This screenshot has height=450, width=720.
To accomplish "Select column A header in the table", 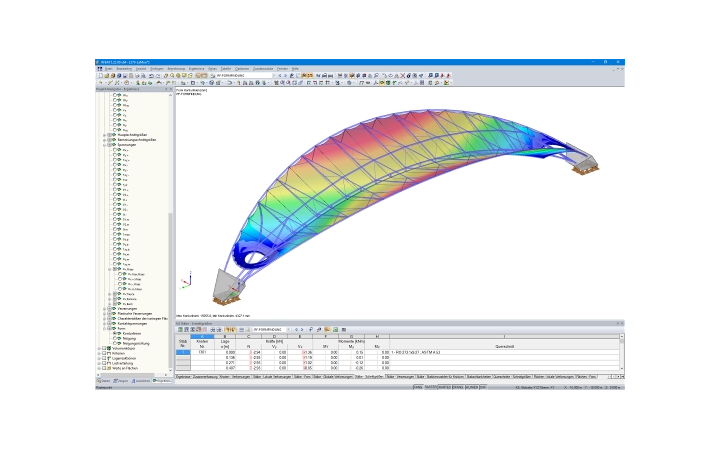I will click(x=202, y=337).
